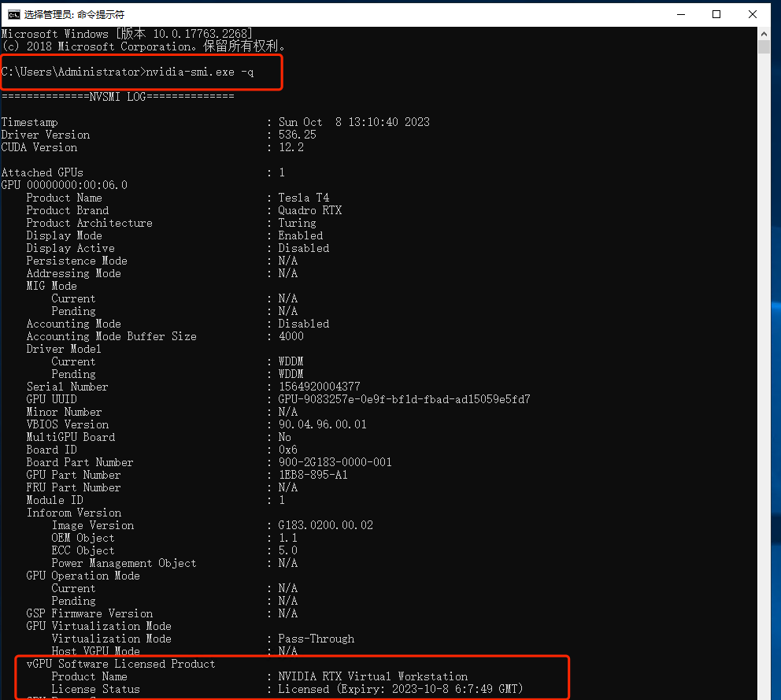Click the Display Mode value 'Enabled'
Image resolution: width=781 pixels, height=700 pixels.
[x=300, y=235]
